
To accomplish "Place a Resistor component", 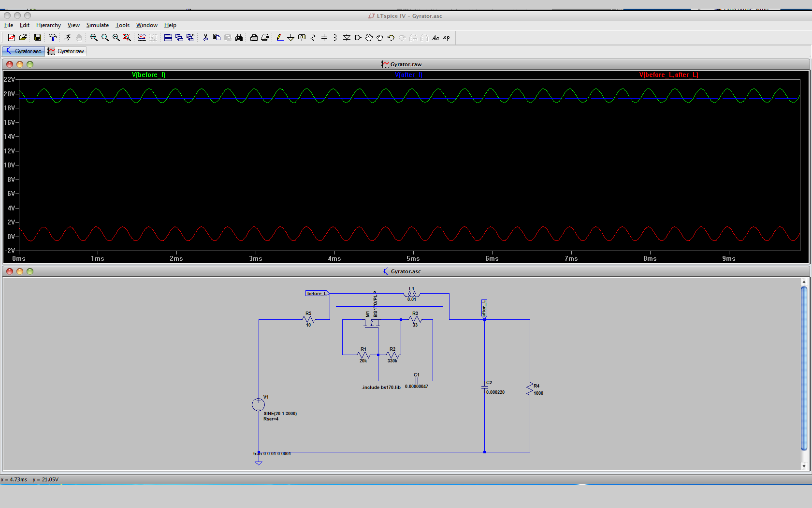I will (x=313, y=38).
